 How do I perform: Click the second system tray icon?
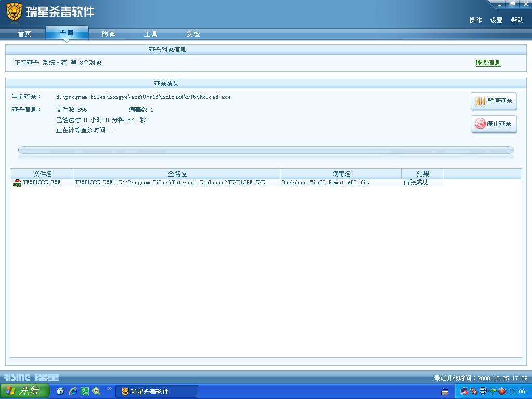[x=474, y=392]
